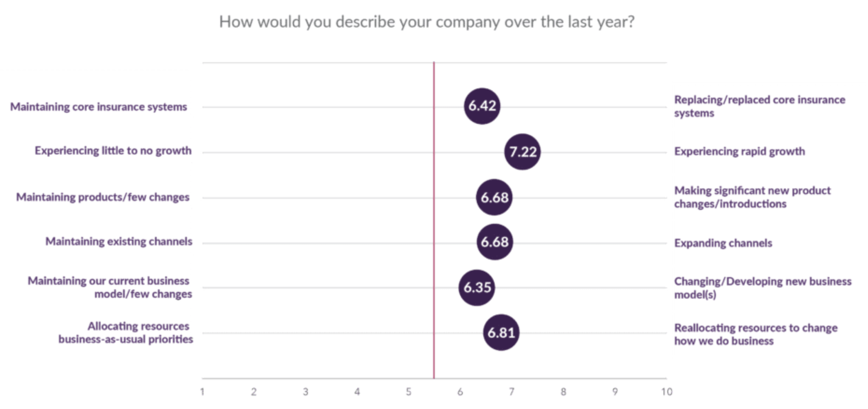Click the axis tick labeled 10

tap(666, 392)
